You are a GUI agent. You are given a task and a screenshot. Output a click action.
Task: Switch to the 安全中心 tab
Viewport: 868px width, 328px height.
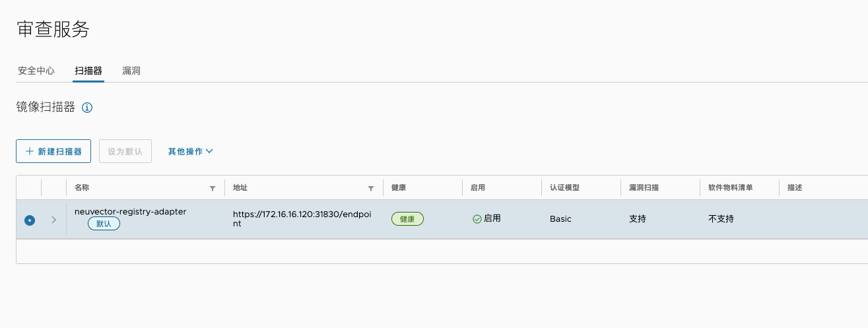coord(36,71)
